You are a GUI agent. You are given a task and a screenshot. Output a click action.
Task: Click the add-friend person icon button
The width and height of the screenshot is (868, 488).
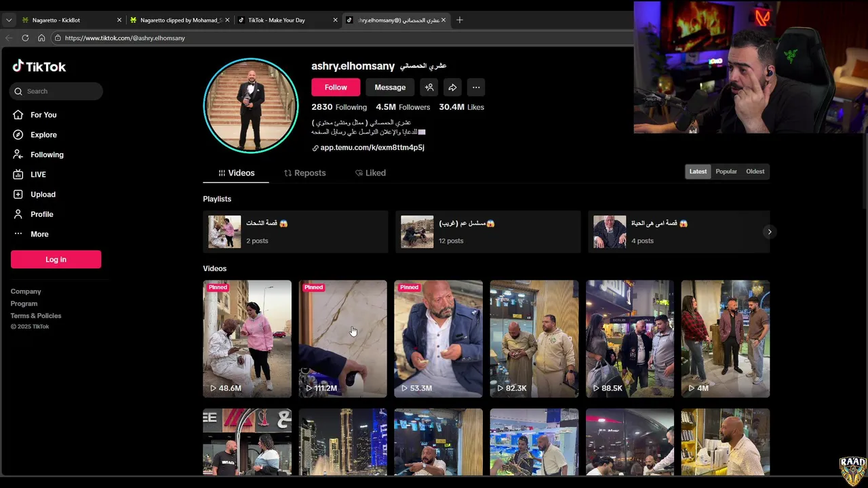429,87
